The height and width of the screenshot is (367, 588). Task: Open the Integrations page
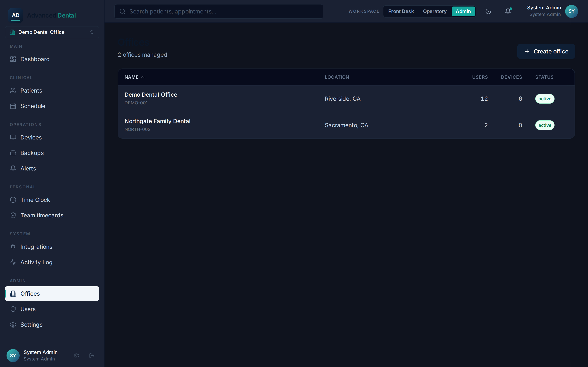pos(52,247)
